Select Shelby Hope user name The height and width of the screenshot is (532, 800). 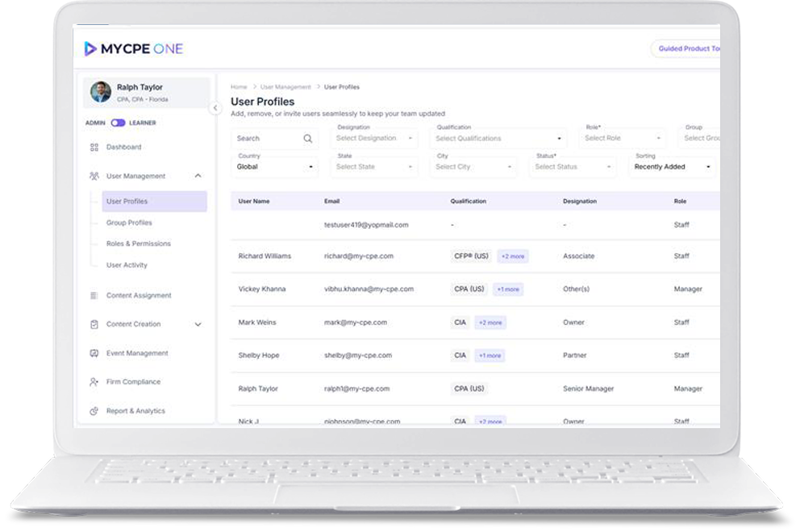(x=259, y=355)
